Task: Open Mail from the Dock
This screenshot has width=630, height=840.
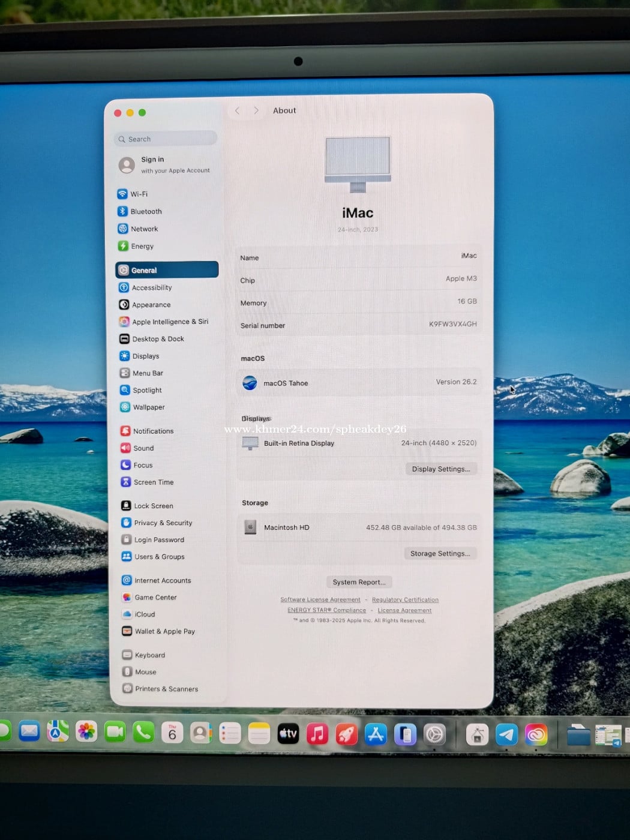Action: [29, 731]
